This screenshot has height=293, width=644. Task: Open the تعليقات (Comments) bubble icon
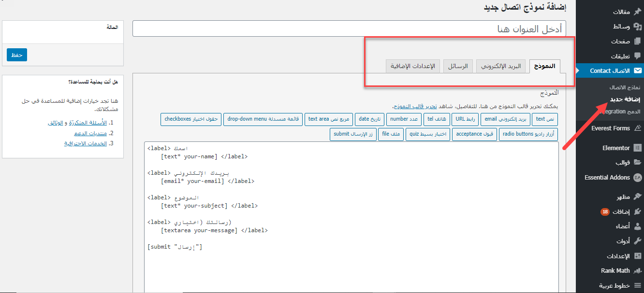tap(638, 56)
